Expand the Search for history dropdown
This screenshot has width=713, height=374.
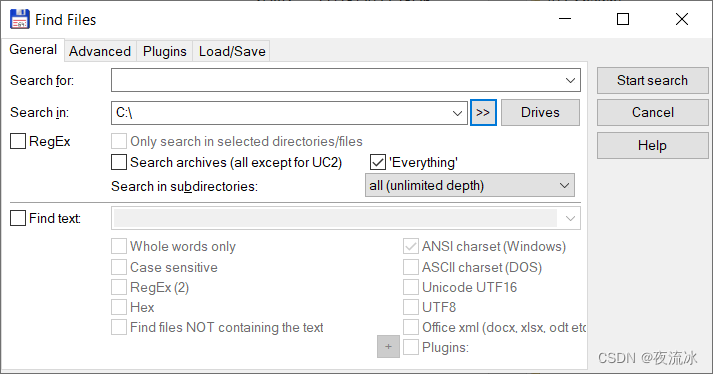[570, 81]
